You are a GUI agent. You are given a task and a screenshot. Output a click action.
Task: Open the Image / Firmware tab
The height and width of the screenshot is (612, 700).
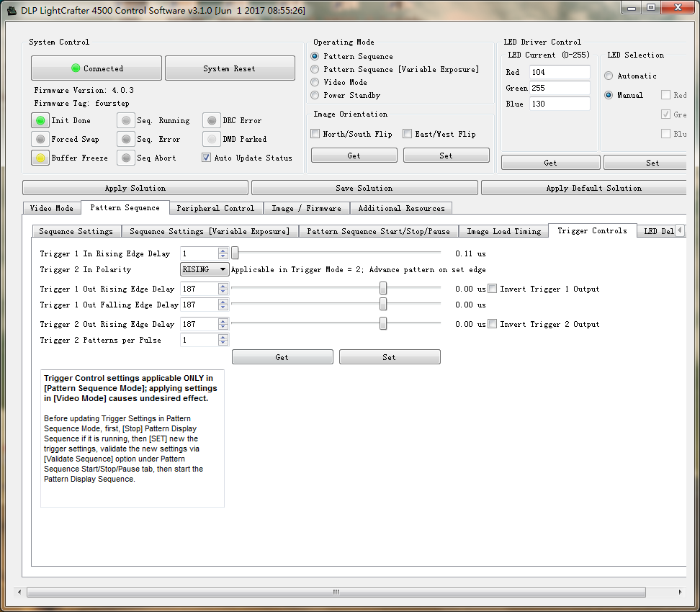[306, 208]
